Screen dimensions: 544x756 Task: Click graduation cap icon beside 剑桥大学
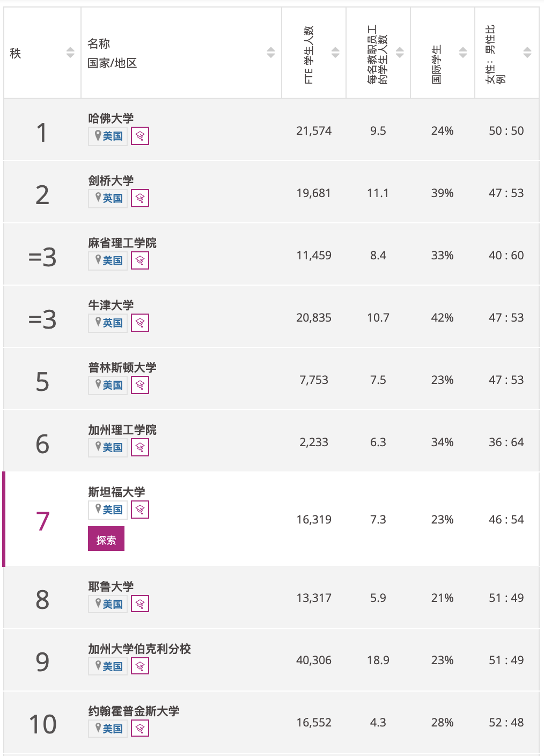coord(140,198)
